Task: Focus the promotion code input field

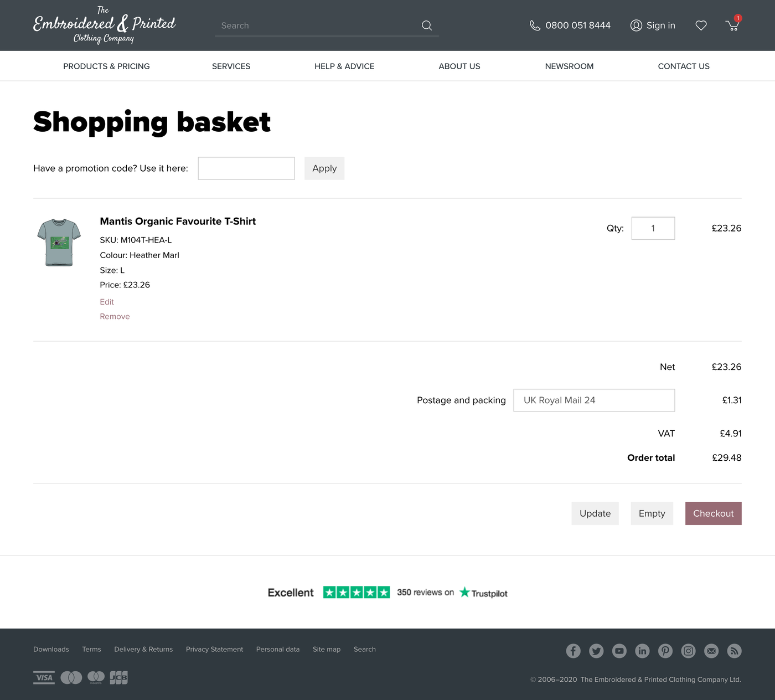Action: [x=246, y=168]
